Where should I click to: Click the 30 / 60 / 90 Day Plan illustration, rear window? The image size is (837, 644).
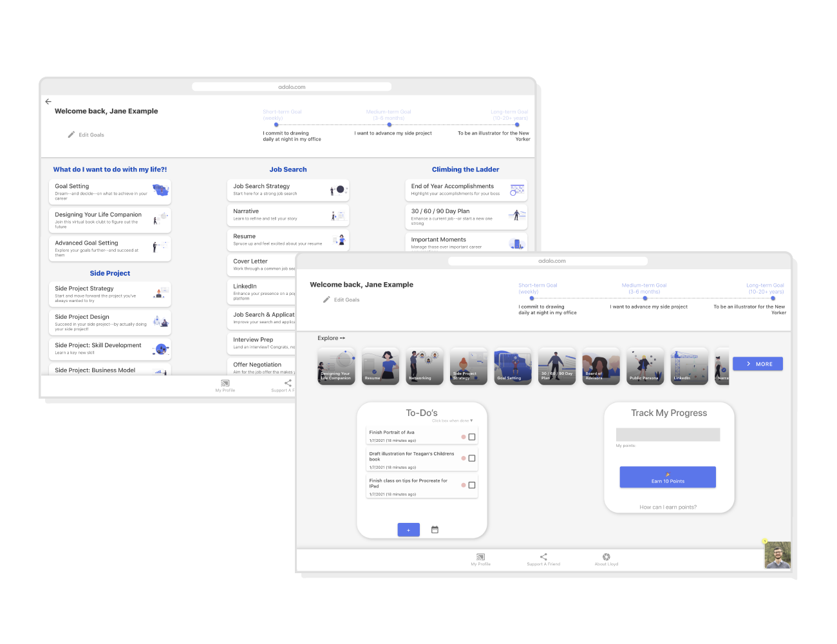click(517, 215)
